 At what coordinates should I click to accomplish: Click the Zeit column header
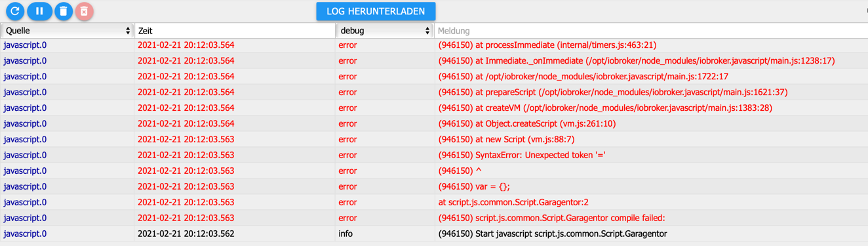point(235,31)
